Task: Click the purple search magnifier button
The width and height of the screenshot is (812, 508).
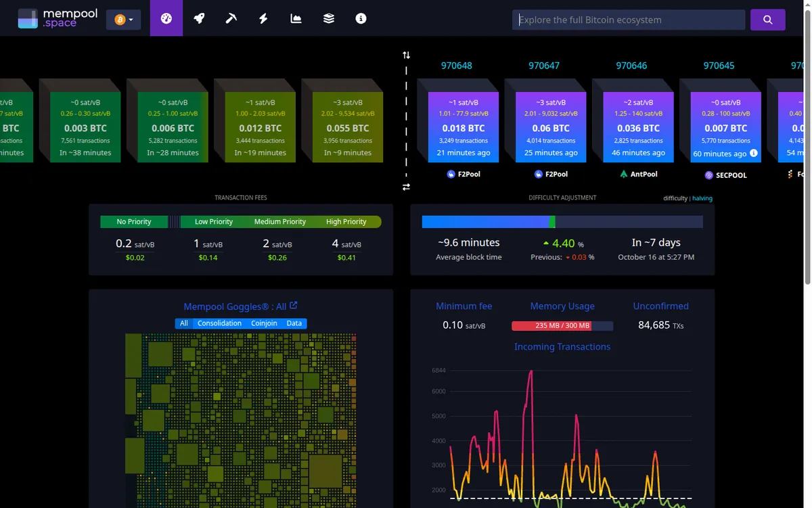Action: (768, 20)
